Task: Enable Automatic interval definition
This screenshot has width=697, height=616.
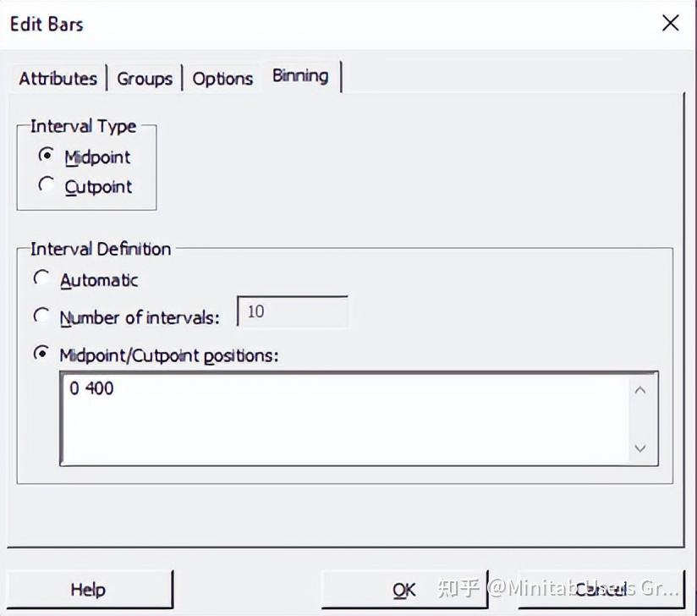Action: coord(41,278)
